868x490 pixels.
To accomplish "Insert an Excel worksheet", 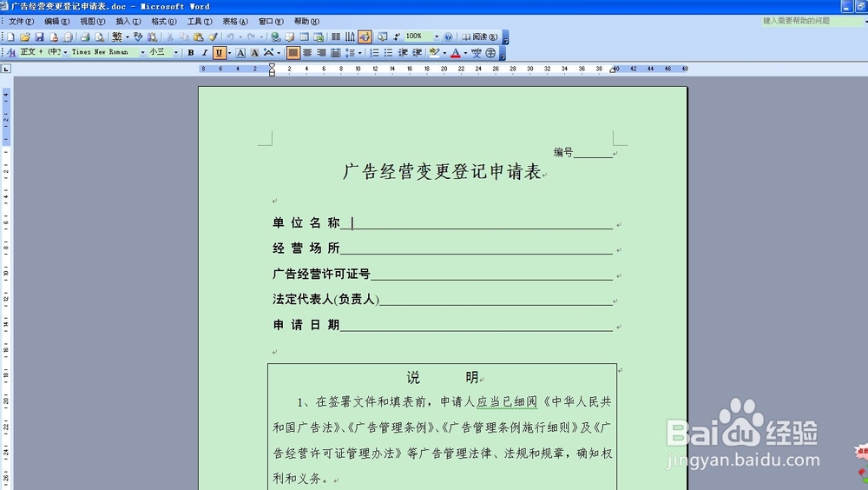I will point(319,36).
